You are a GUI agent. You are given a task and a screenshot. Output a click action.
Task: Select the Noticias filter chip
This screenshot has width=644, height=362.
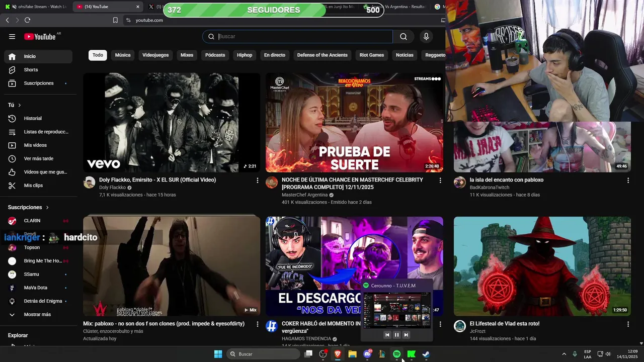point(405,55)
